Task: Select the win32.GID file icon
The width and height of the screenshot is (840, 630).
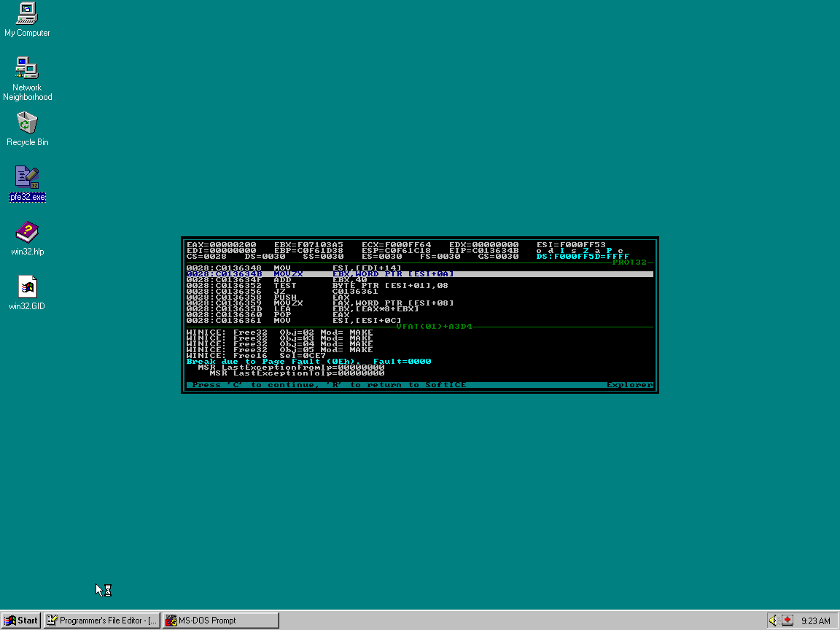Action: coord(27,292)
